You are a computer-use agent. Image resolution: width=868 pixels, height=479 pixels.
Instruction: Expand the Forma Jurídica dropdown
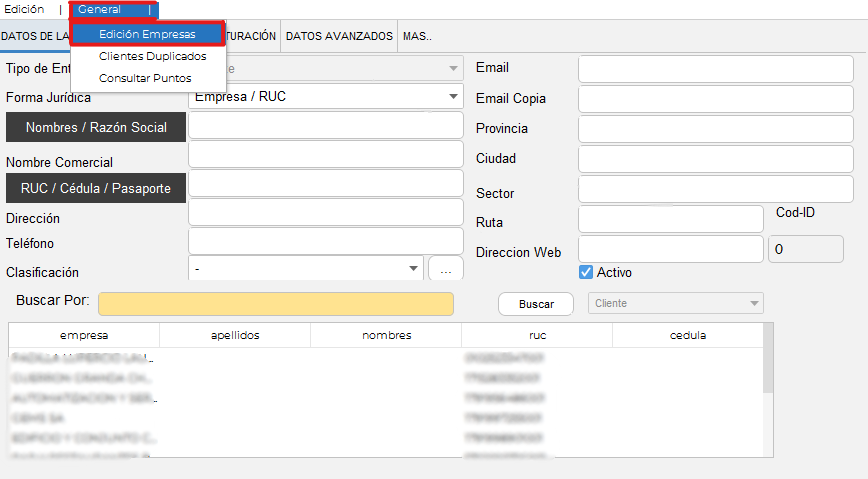click(453, 97)
